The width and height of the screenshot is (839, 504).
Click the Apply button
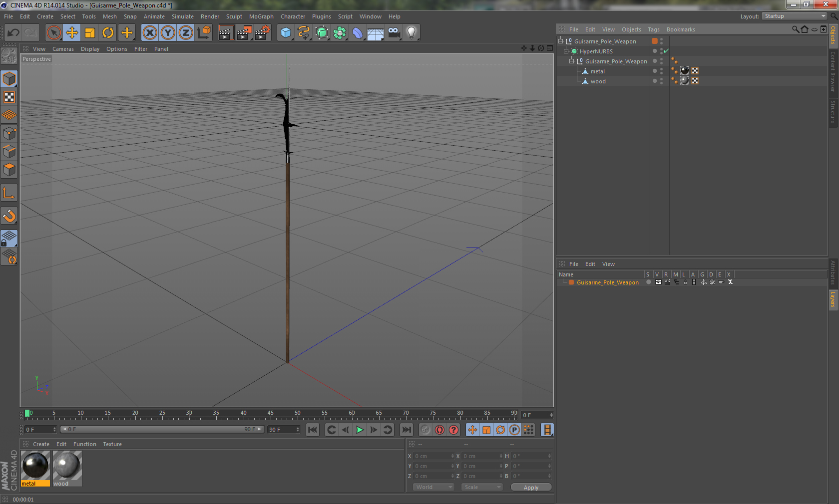531,488
